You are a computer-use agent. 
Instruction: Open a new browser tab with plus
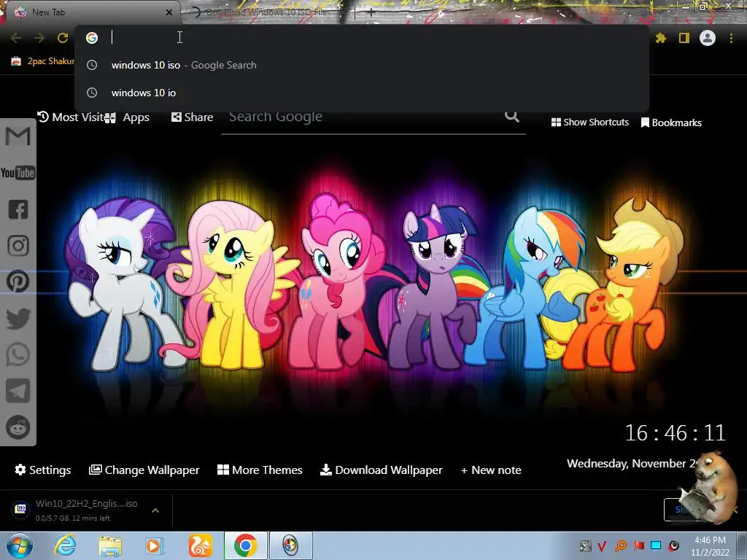tap(371, 12)
